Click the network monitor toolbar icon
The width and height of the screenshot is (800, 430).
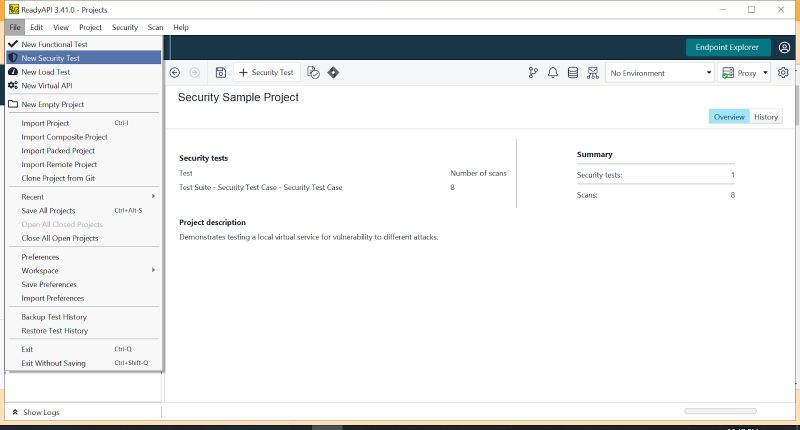click(x=592, y=73)
